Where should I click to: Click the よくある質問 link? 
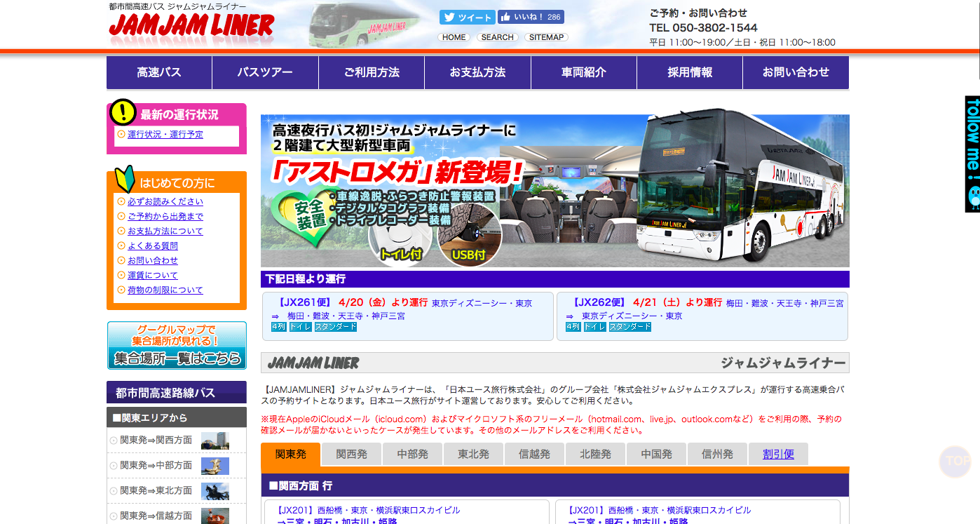coord(153,246)
